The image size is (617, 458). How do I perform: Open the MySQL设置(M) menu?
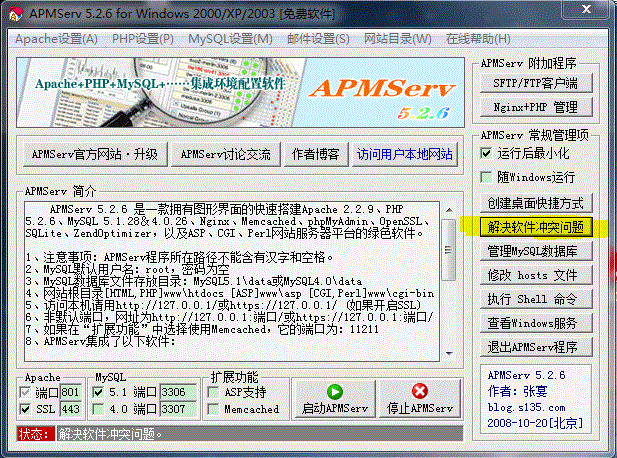(x=230, y=39)
